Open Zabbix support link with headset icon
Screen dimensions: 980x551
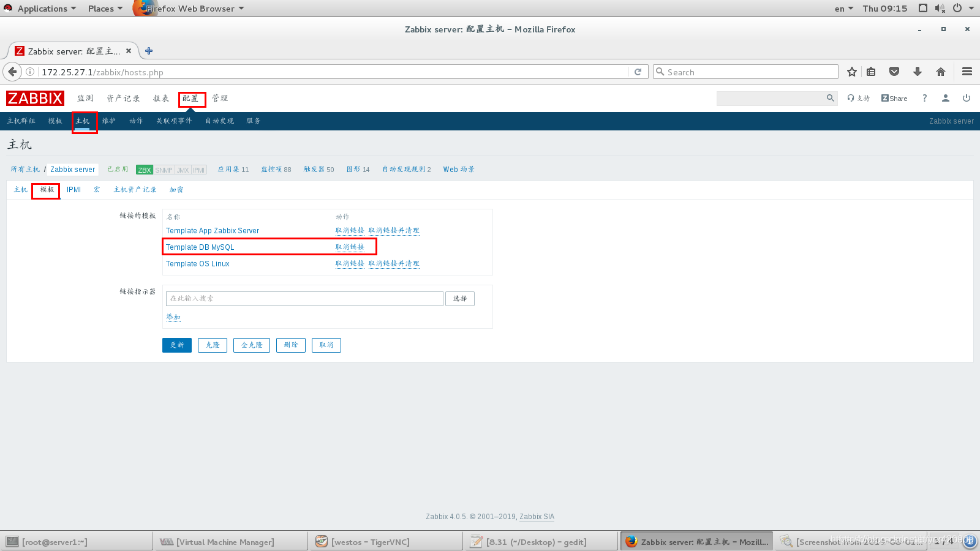(x=858, y=98)
